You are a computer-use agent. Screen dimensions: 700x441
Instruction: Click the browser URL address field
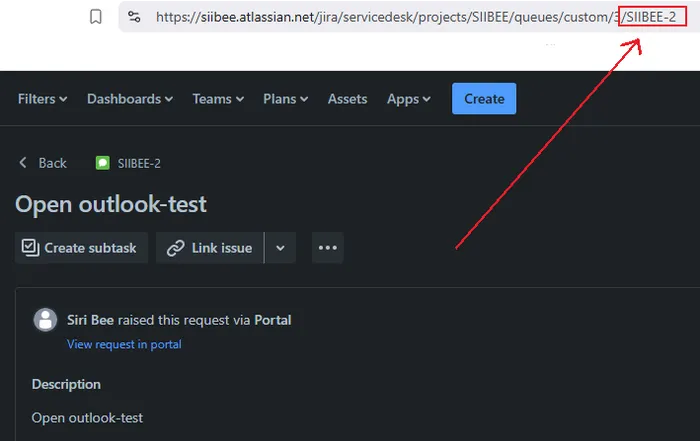(x=380, y=17)
